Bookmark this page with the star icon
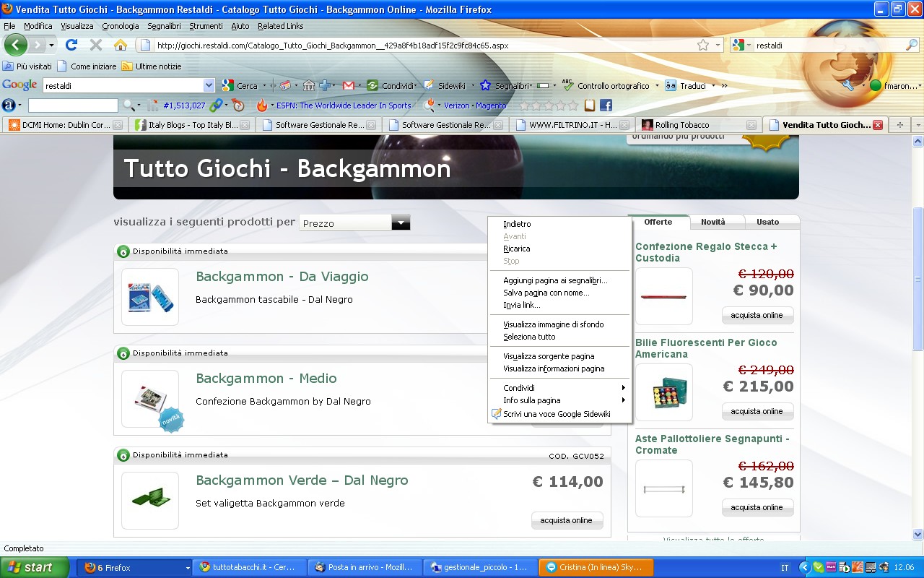The width and height of the screenshot is (924, 578). (703, 45)
